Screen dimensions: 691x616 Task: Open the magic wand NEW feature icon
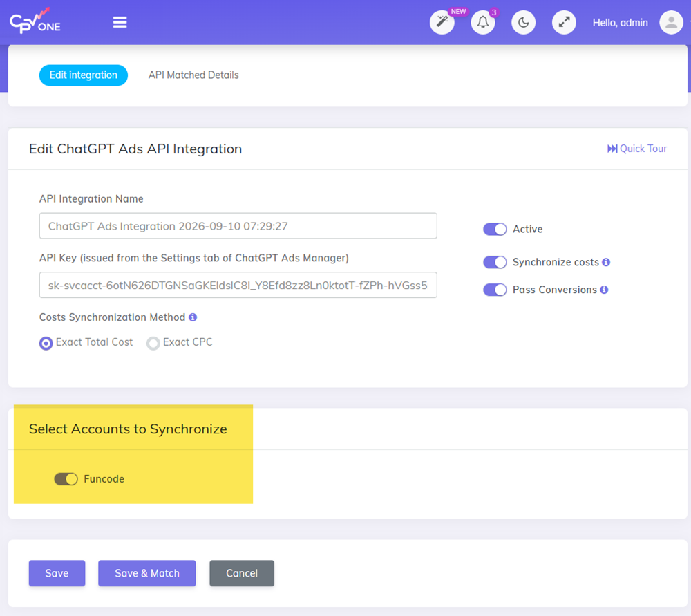tap(442, 22)
